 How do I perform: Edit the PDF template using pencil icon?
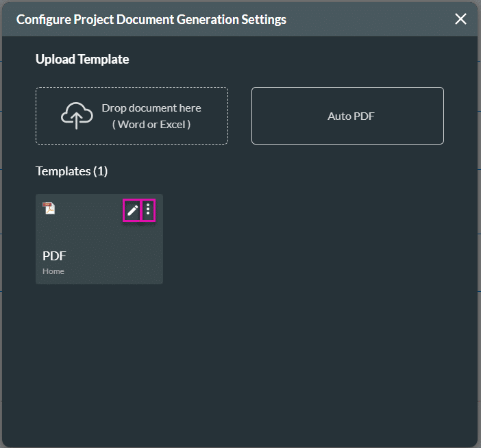(x=132, y=210)
